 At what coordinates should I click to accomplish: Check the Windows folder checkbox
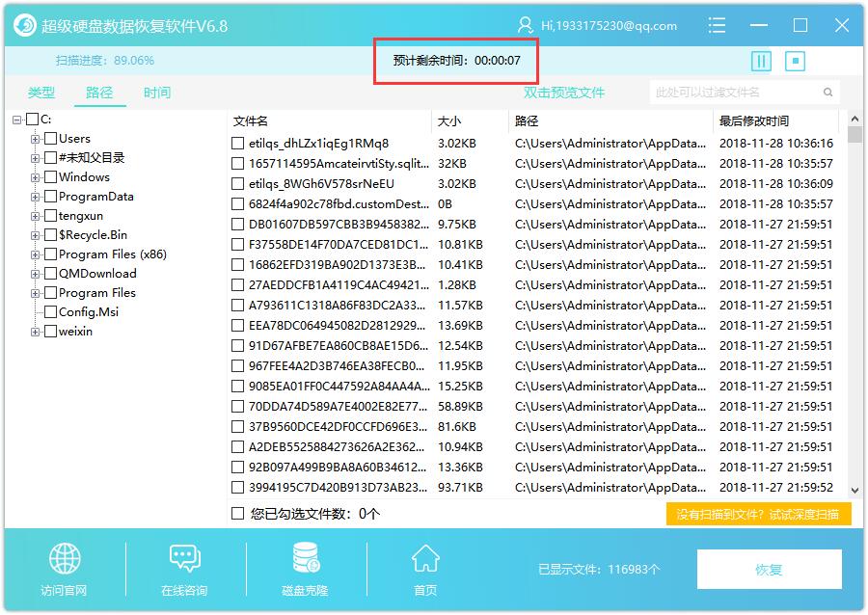[x=50, y=177]
